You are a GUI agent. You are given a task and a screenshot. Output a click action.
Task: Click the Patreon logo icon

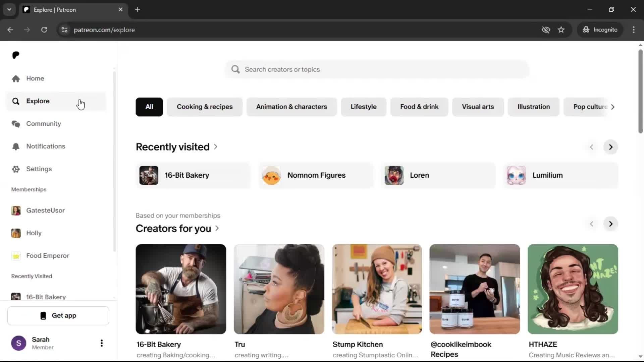tap(16, 55)
